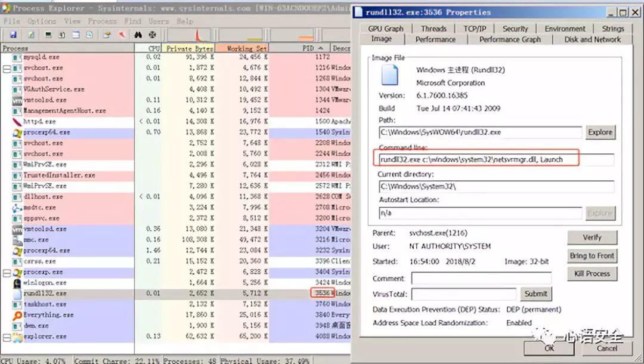Collapse the svchost.exe process tree node
This screenshot has height=364, width=644.
point(7,68)
